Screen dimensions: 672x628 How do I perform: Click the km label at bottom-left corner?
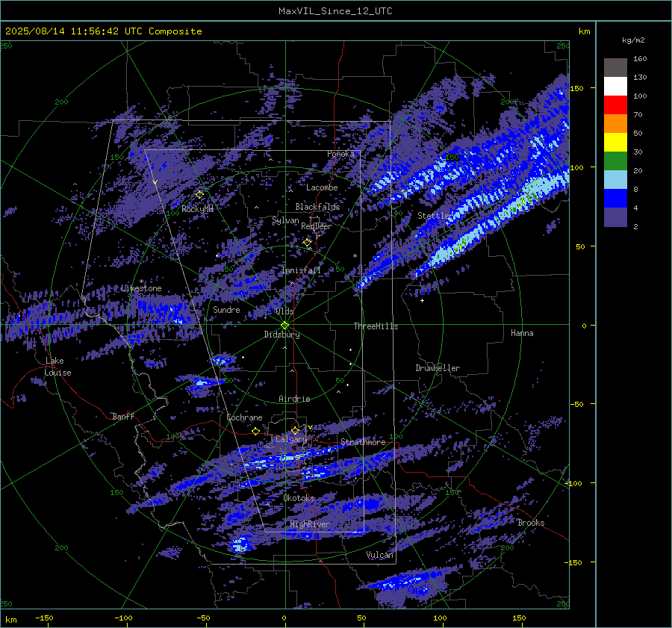click(x=11, y=620)
